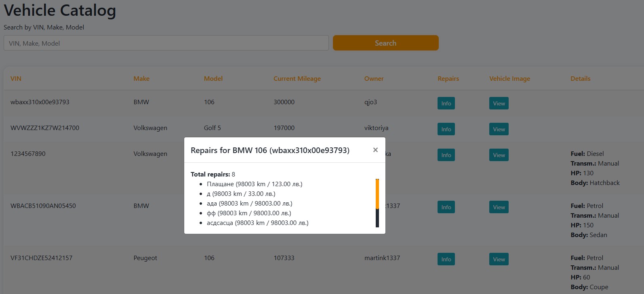View vehicle image for Volkswagen Golf 5
The height and width of the screenshot is (294, 644).
click(499, 129)
